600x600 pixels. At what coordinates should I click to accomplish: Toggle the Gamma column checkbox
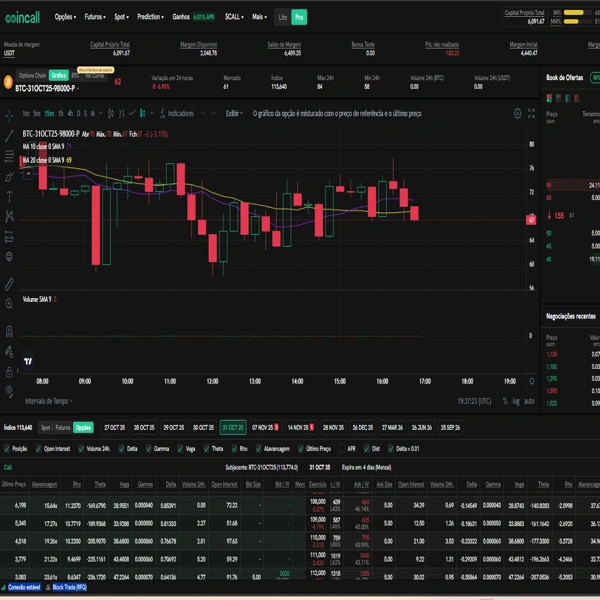[x=148, y=449]
